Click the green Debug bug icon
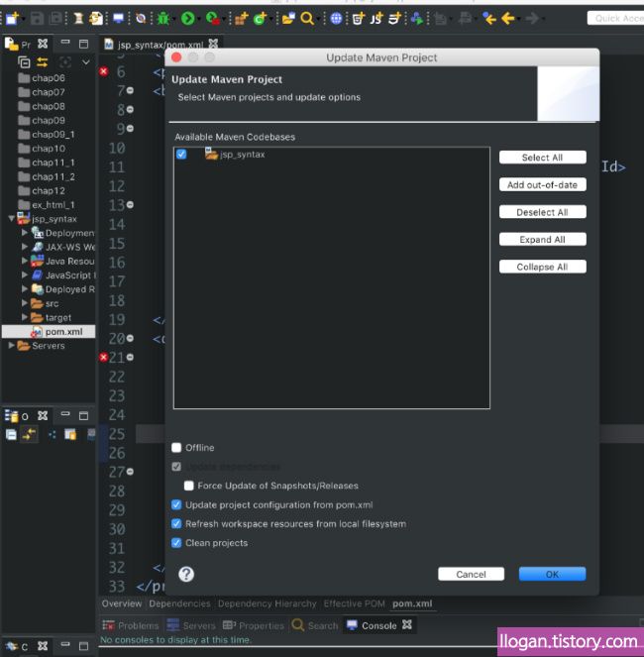This screenshot has width=644, height=657. point(162,19)
